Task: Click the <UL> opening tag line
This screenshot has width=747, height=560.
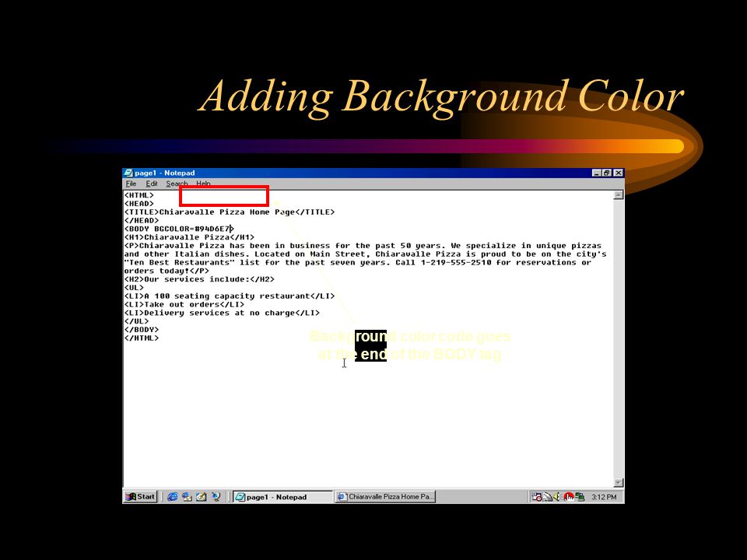Action: tap(134, 288)
